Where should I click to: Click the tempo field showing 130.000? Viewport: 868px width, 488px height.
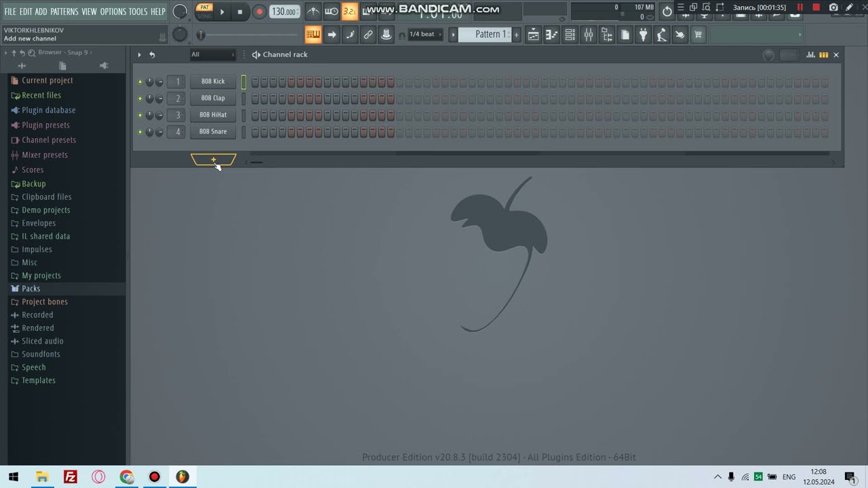click(285, 12)
